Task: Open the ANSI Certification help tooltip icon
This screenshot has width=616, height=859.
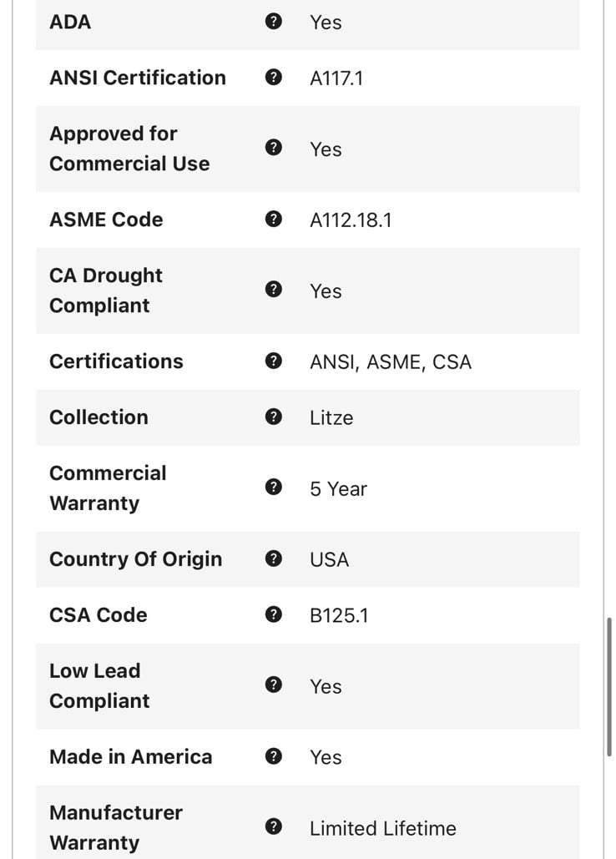Action: tap(273, 78)
